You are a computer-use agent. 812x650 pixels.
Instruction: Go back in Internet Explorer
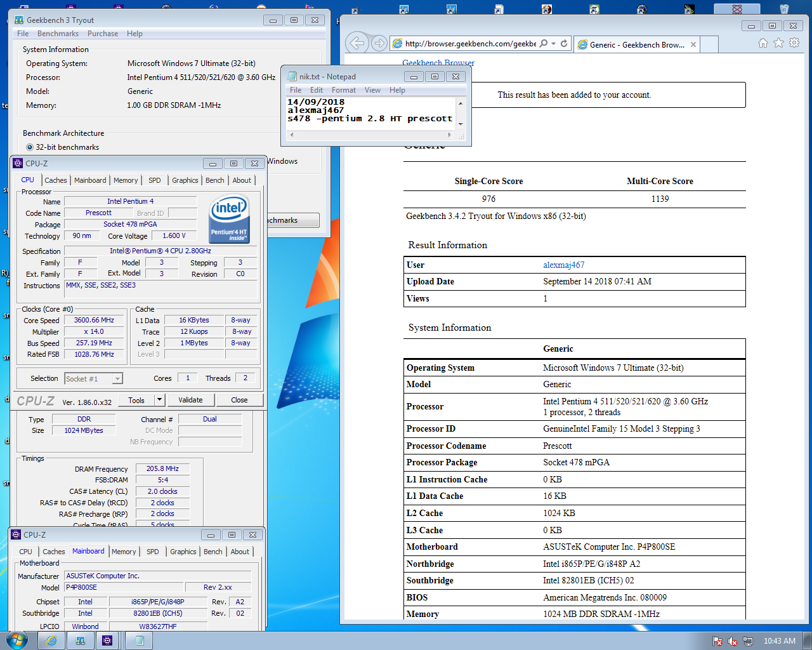click(357, 43)
